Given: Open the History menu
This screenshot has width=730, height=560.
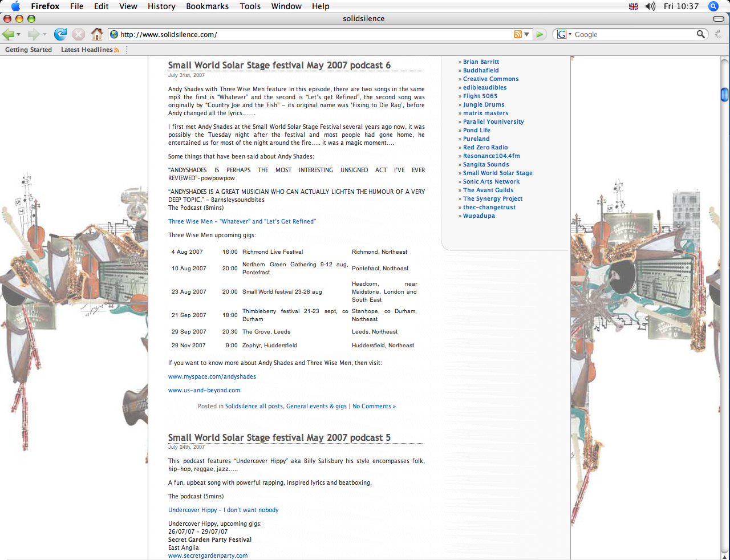Looking at the screenshot, I should point(161,6).
